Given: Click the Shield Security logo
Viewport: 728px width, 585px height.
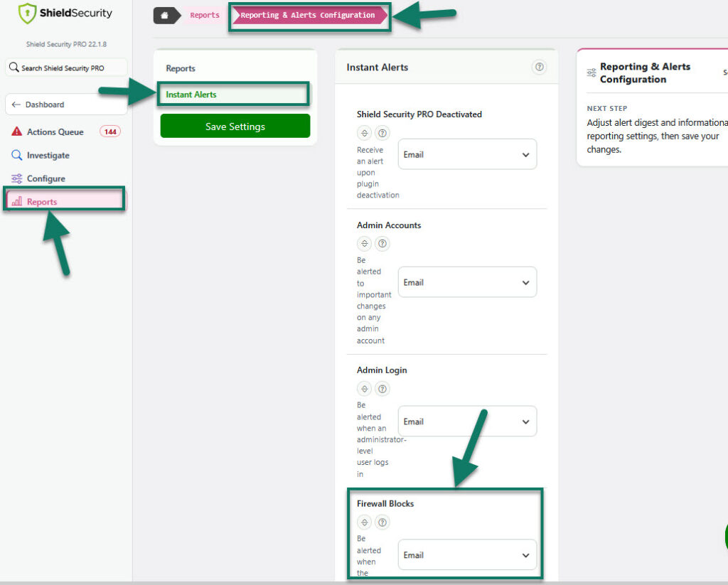Looking at the screenshot, I should (x=65, y=13).
